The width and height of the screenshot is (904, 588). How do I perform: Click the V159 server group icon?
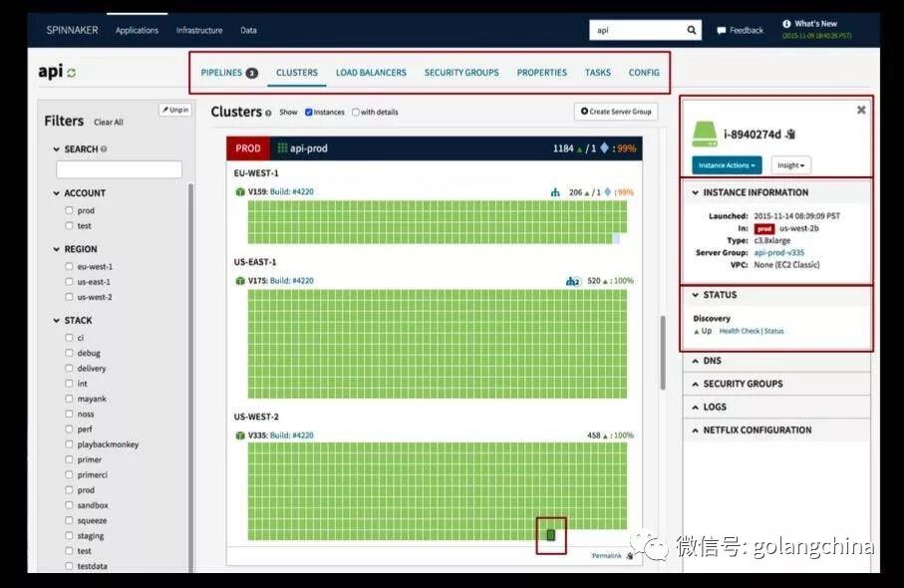coord(240,192)
